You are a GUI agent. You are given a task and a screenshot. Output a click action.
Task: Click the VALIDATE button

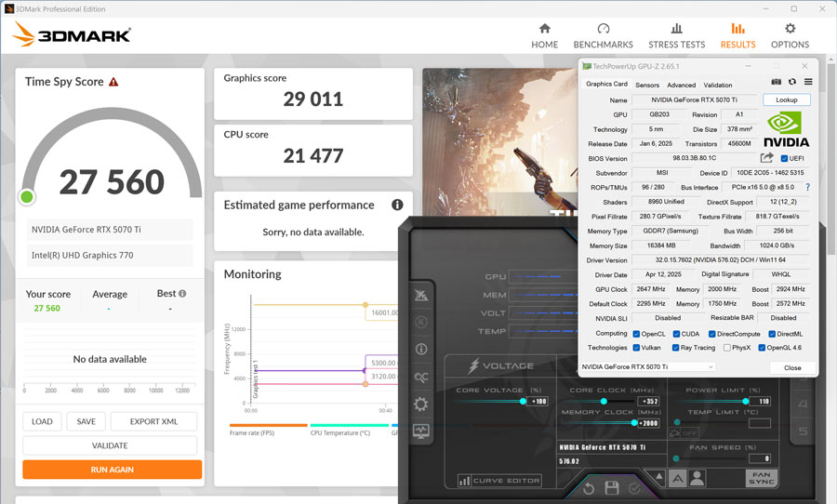click(110, 445)
